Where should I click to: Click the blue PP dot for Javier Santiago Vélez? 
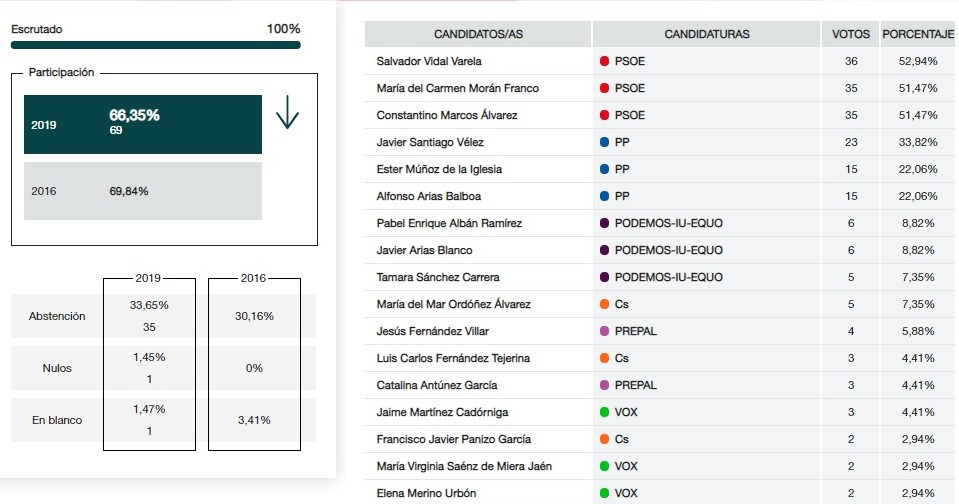(604, 142)
